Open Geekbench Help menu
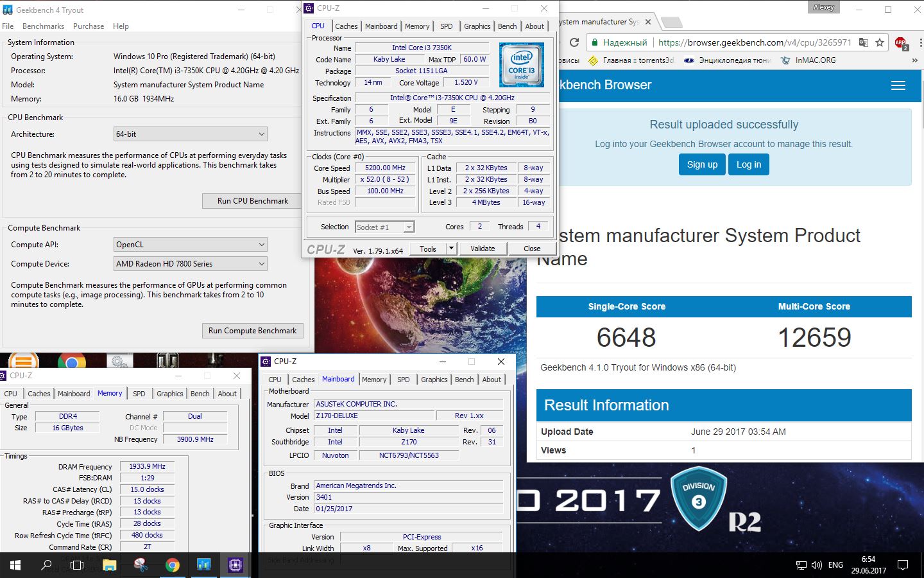Screen dimensions: 924x578 click(x=121, y=26)
